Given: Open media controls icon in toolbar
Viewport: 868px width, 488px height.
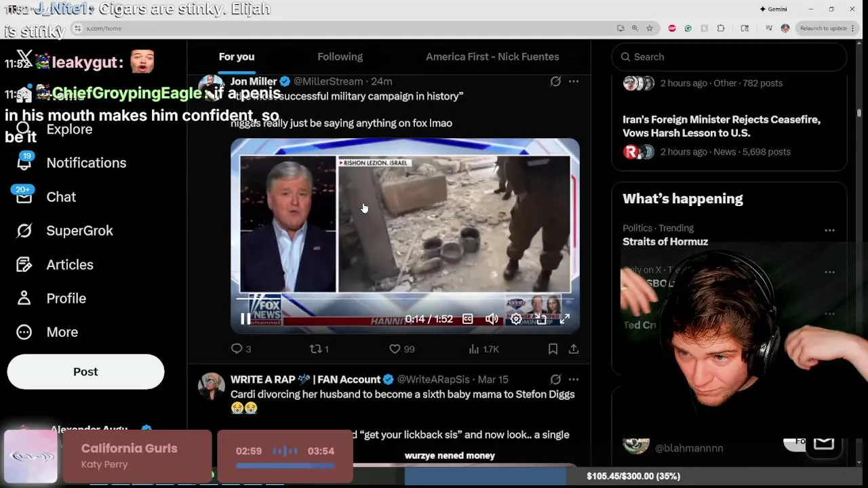Looking at the screenshot, I should (768, 28).
